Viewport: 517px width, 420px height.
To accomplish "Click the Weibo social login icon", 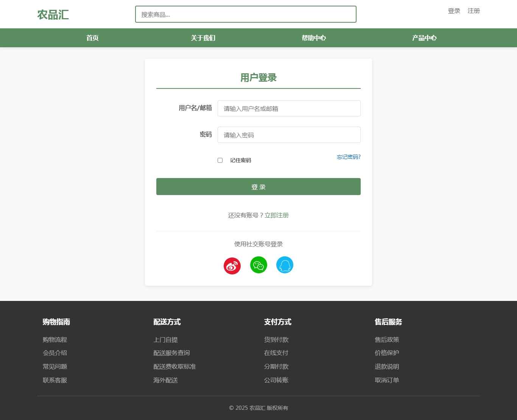I will tap(232, 266).
